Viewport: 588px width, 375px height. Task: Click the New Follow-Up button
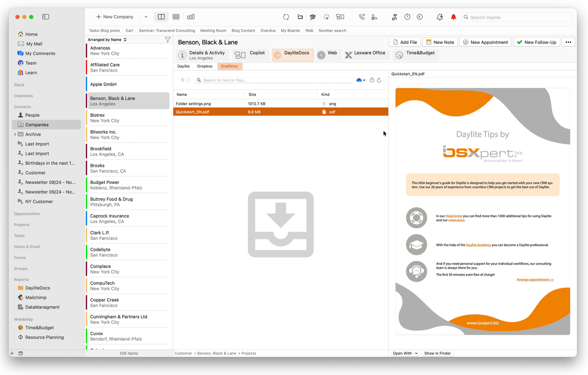point(537,42)
